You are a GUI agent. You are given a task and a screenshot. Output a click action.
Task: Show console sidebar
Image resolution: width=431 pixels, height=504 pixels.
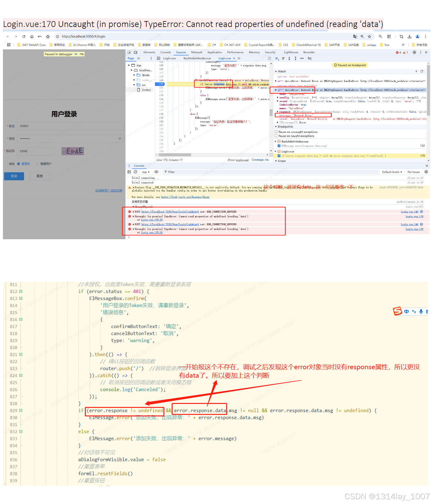129,172
